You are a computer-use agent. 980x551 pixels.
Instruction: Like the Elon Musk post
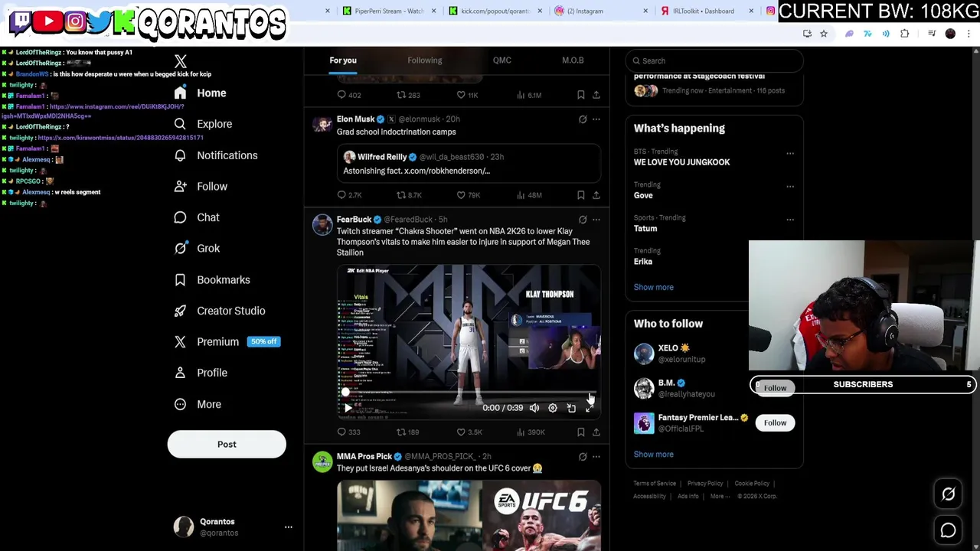coord(468,195)
